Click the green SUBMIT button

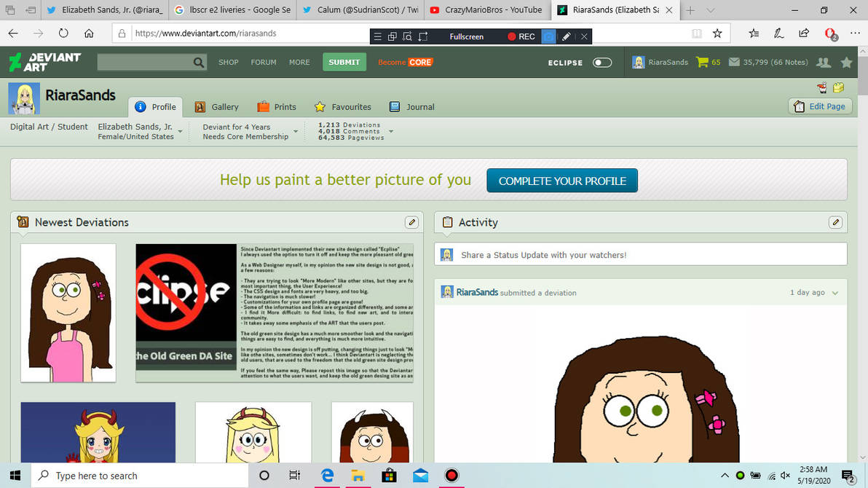[344, 62]
